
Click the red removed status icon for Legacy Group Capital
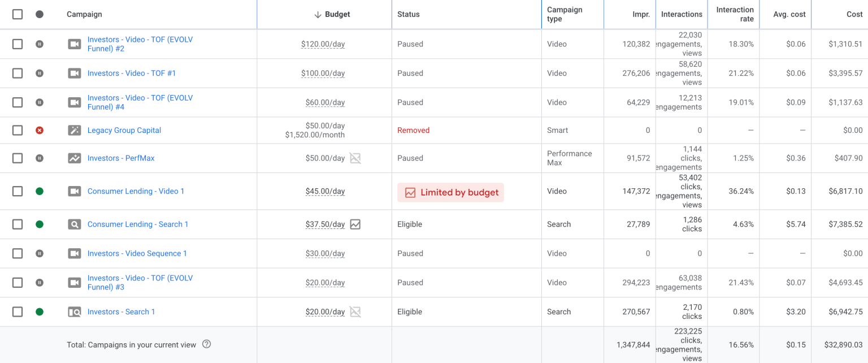(40, 130)
